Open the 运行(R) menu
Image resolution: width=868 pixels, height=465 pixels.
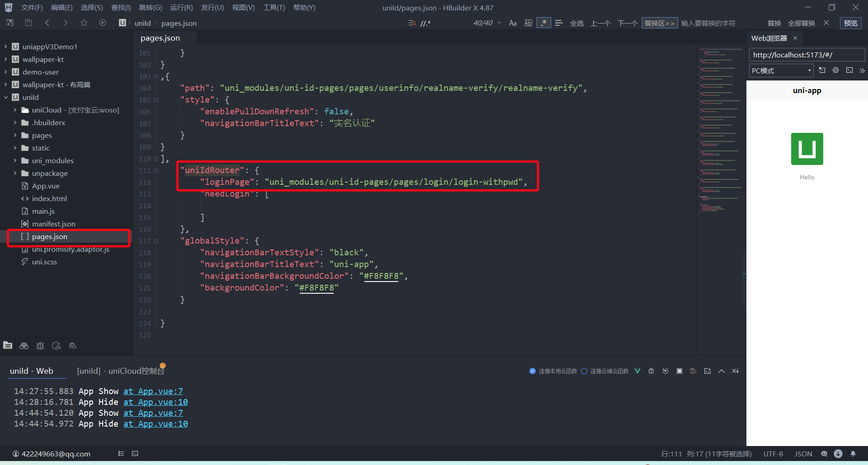(x=181, y=8)
